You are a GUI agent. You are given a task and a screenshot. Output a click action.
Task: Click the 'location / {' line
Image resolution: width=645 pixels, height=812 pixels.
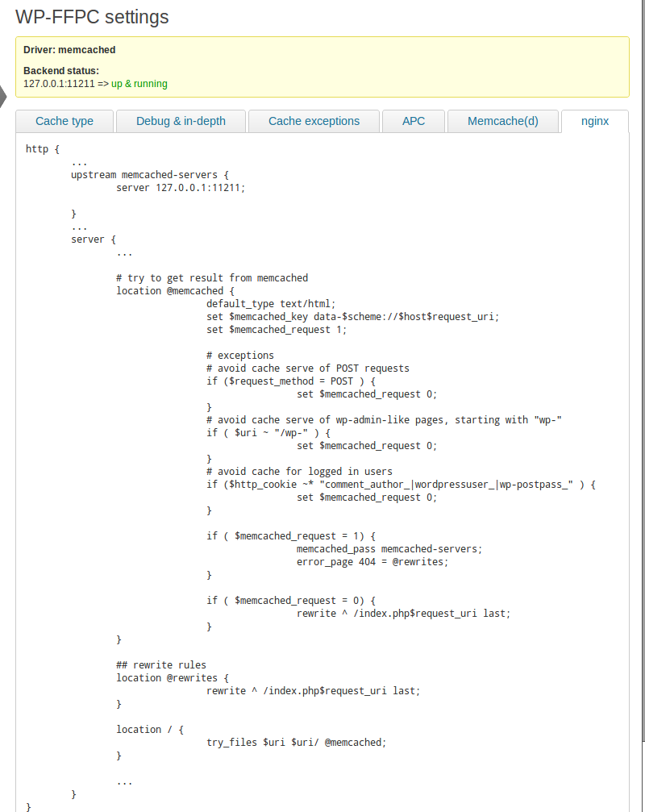(150, 730)
